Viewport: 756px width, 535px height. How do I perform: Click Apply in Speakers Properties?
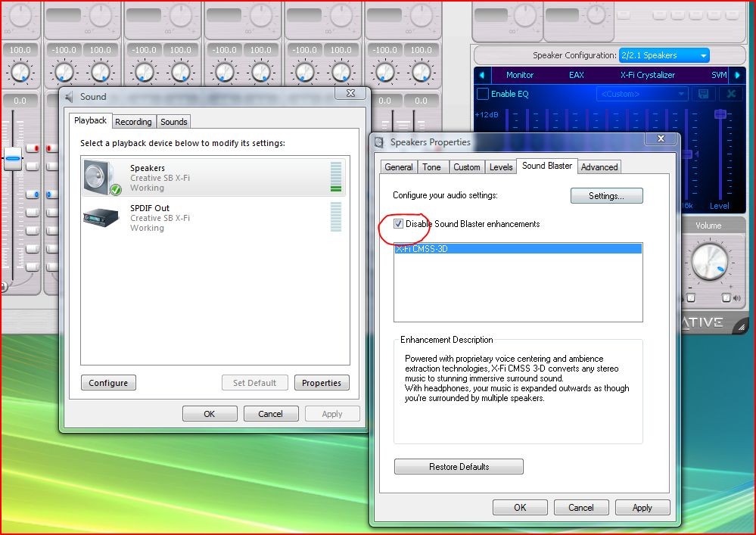click(642, 508)
